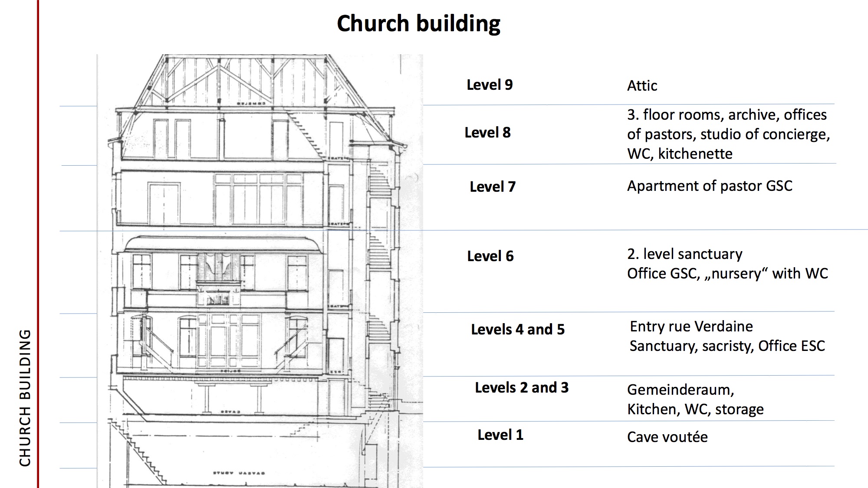Select 'Levels 4 and 5' label
This screenshot has height=488, width=868.
[x=518, y=329]
